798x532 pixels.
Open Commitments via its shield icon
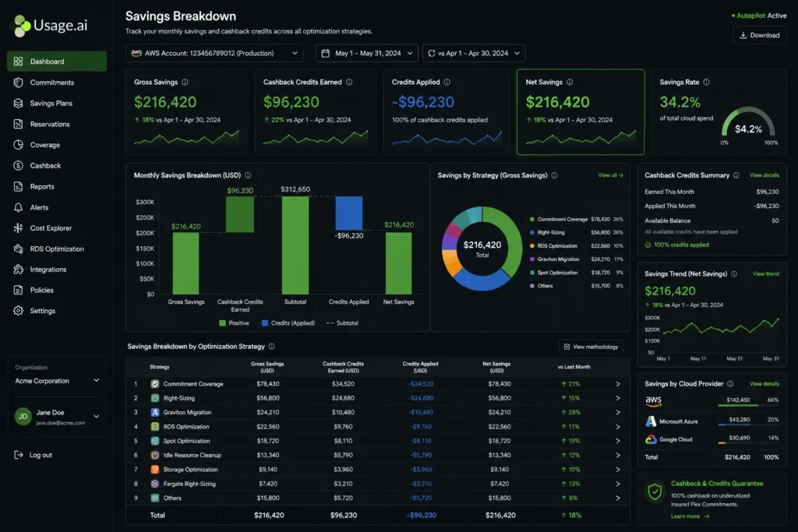19,83
